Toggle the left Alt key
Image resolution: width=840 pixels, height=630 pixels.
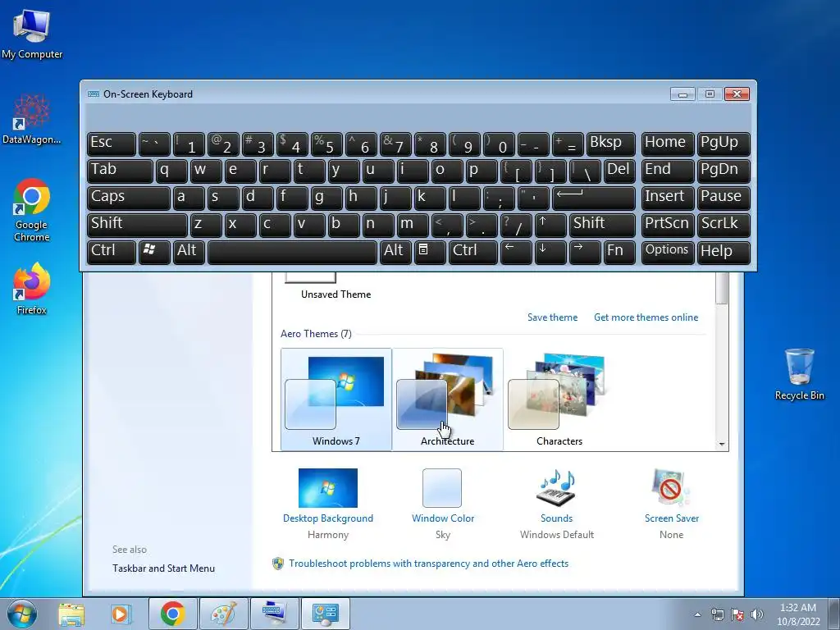[x=189, y=252]
